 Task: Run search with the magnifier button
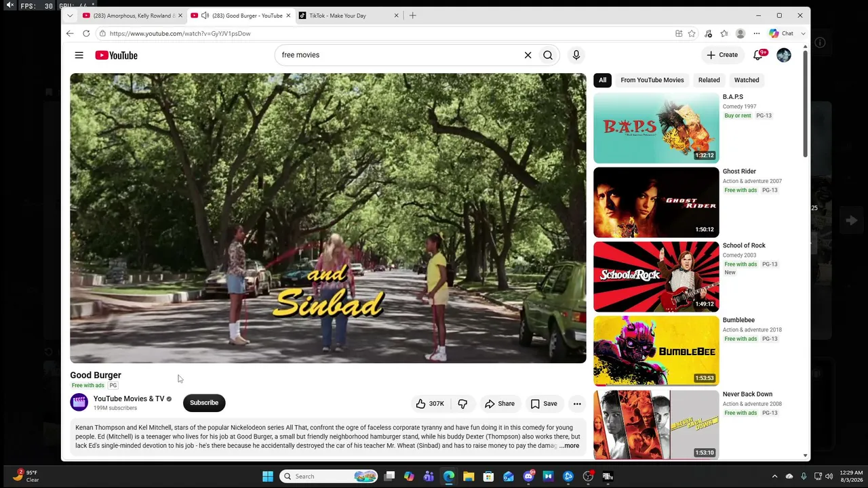548,56
